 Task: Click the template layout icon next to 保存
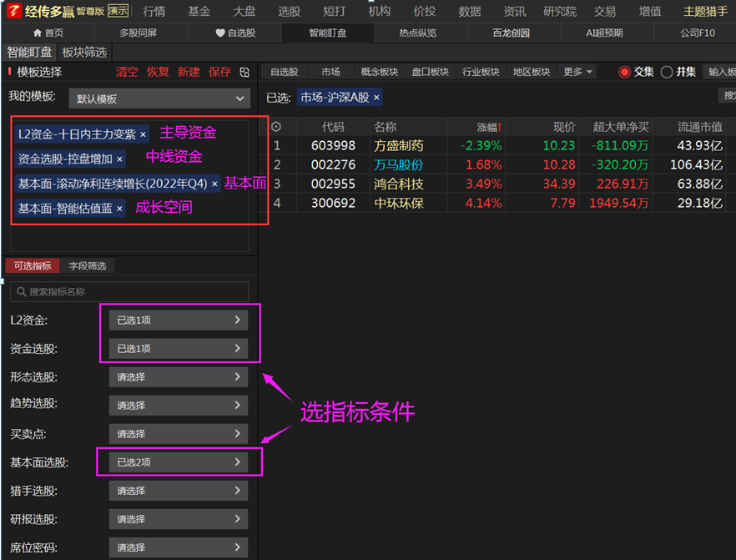point(244,73)
